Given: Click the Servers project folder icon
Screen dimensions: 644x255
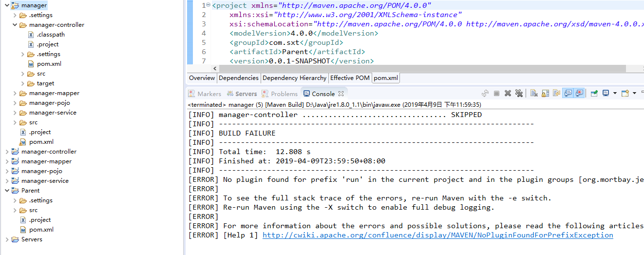Looking at the screenshot, I should tap(15, 239).
